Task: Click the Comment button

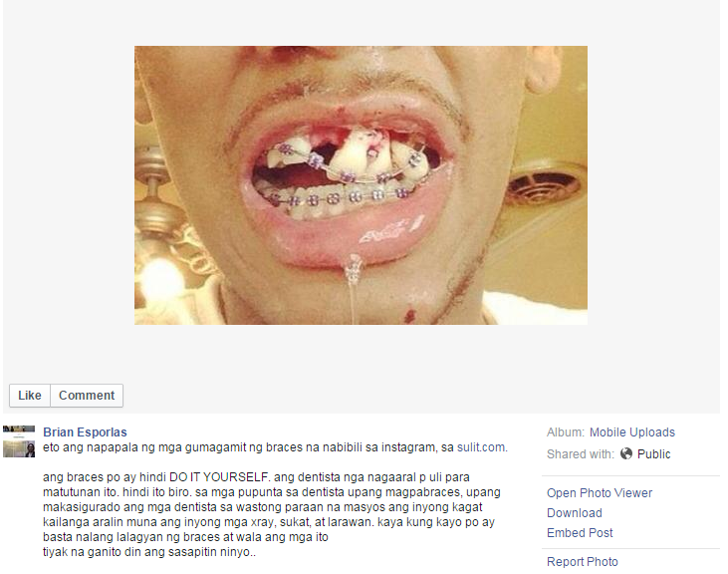Action: 87,396
